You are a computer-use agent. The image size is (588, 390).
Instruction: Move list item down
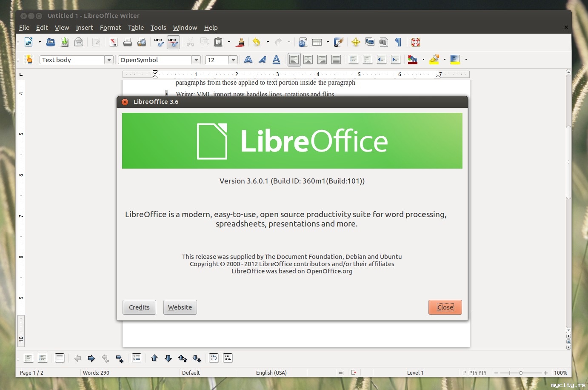click(168, 358)
